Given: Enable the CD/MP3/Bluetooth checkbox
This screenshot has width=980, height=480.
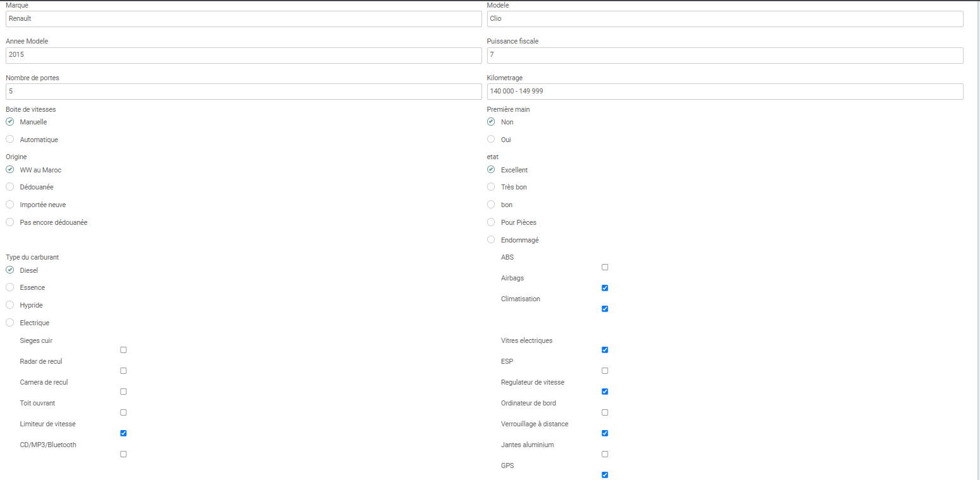Looking at the screenshot, I should pos(123,453).
